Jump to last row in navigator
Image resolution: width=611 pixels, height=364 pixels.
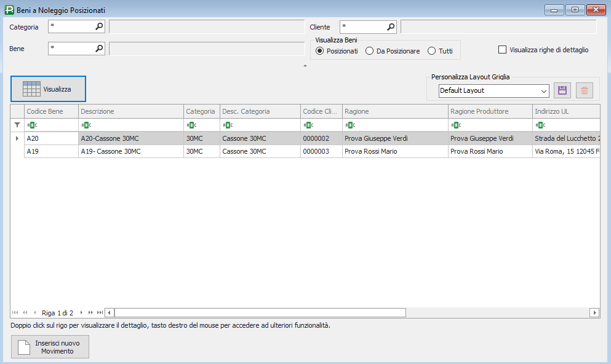point(100,313)
